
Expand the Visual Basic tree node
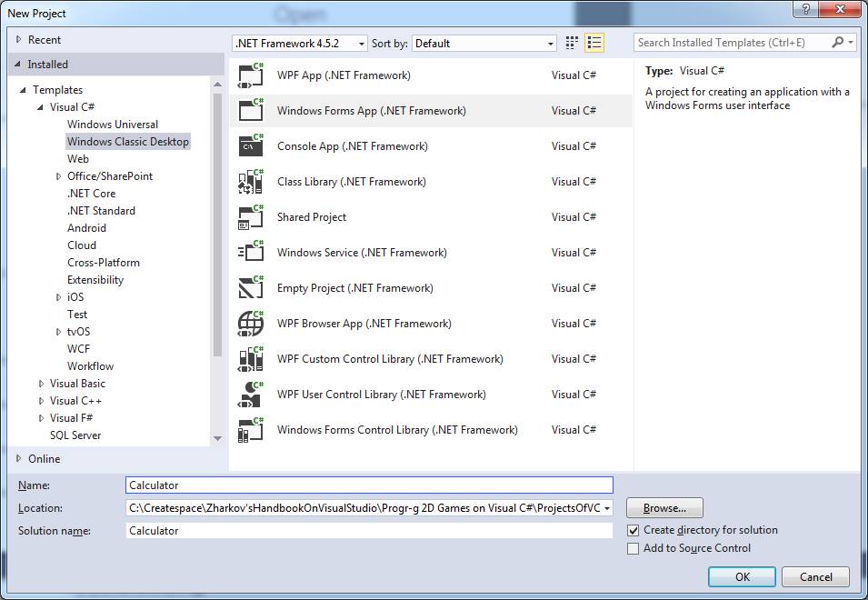pos(42,384)
